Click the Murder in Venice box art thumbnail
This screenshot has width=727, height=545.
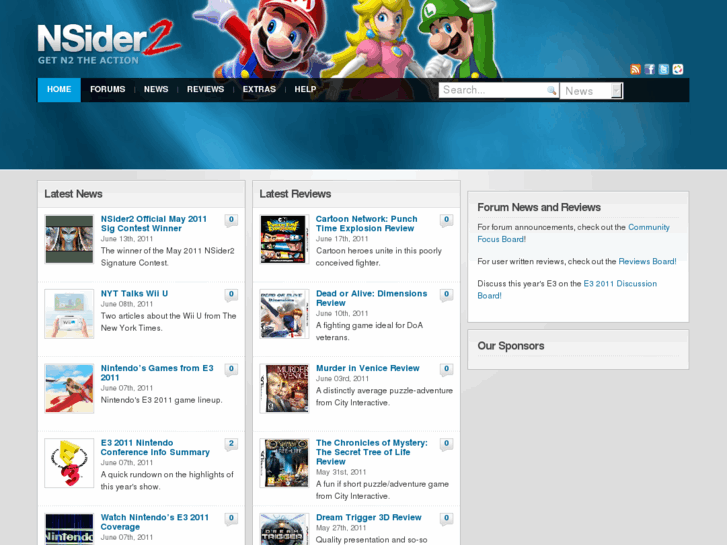[x=284, y=389]
